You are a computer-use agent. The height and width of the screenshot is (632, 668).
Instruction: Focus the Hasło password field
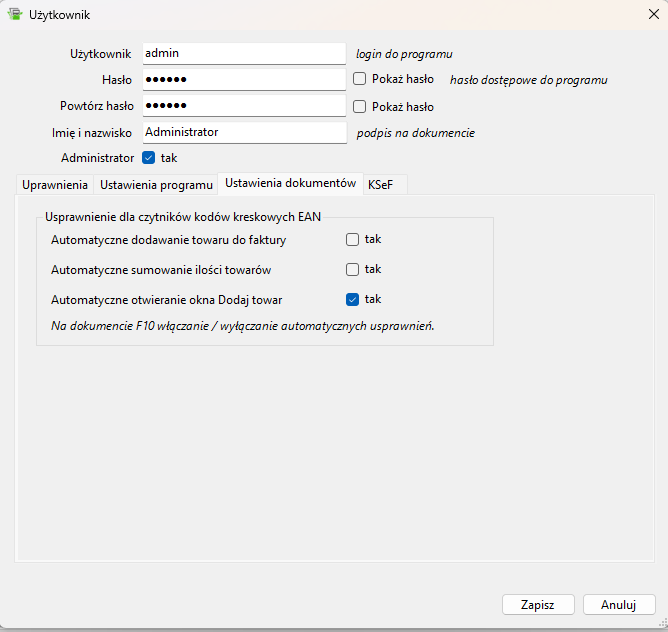tap(244, 79)
